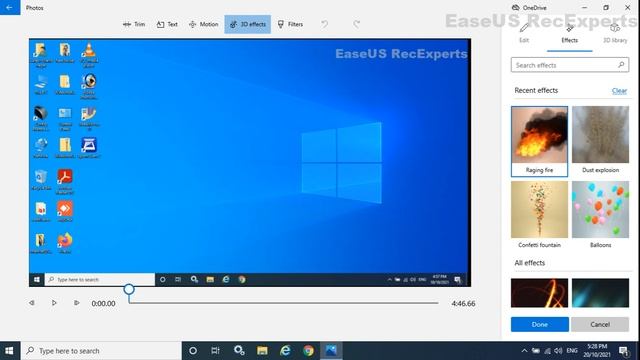640x360 pixels.
Task: Select the Raging fire effect
Action: tap(539, 141)
